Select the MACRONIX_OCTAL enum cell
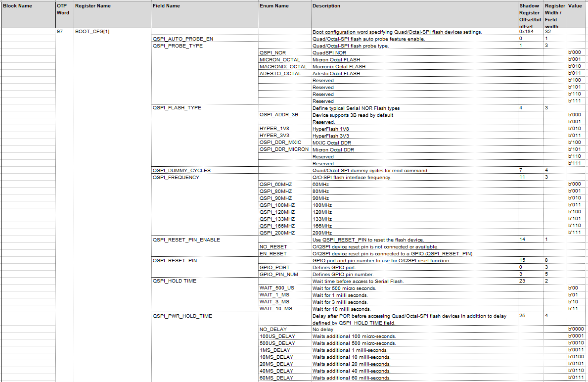Image resolution: width=588 pixels, height=382 pixels. point(285,67)
